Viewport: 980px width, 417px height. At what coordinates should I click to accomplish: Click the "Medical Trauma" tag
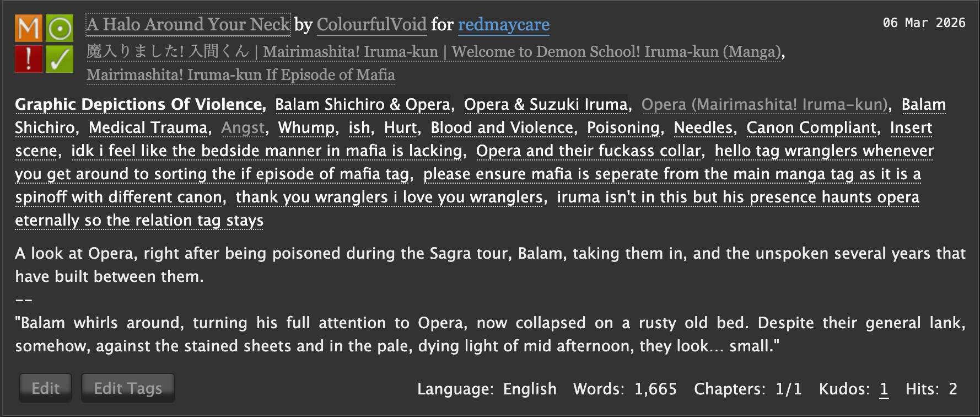pos(148,127)
